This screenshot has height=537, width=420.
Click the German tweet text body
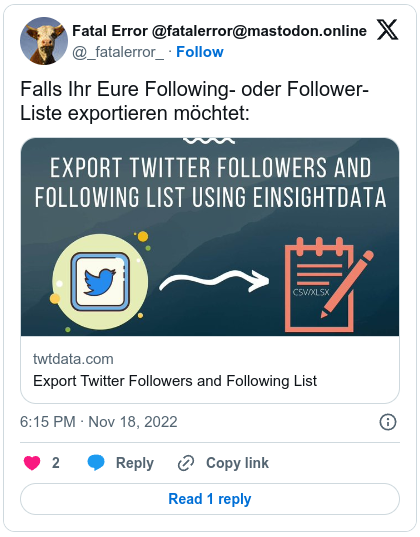(194, 101)
